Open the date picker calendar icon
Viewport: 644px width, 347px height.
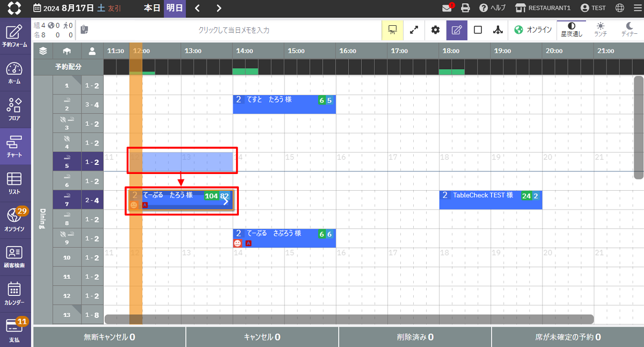(36, 8)
